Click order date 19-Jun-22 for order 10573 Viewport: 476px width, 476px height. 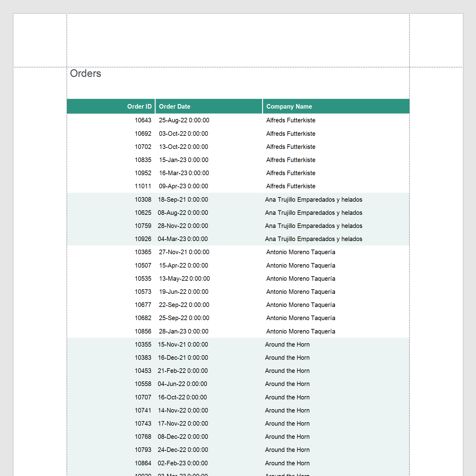tap(183, 292)
